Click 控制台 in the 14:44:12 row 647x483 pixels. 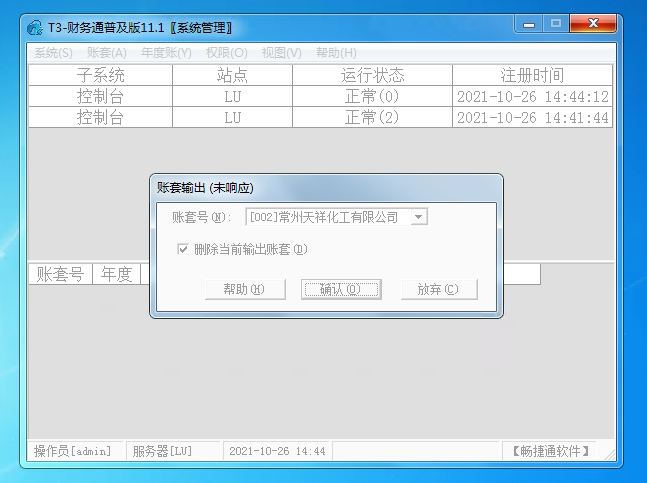100,97
